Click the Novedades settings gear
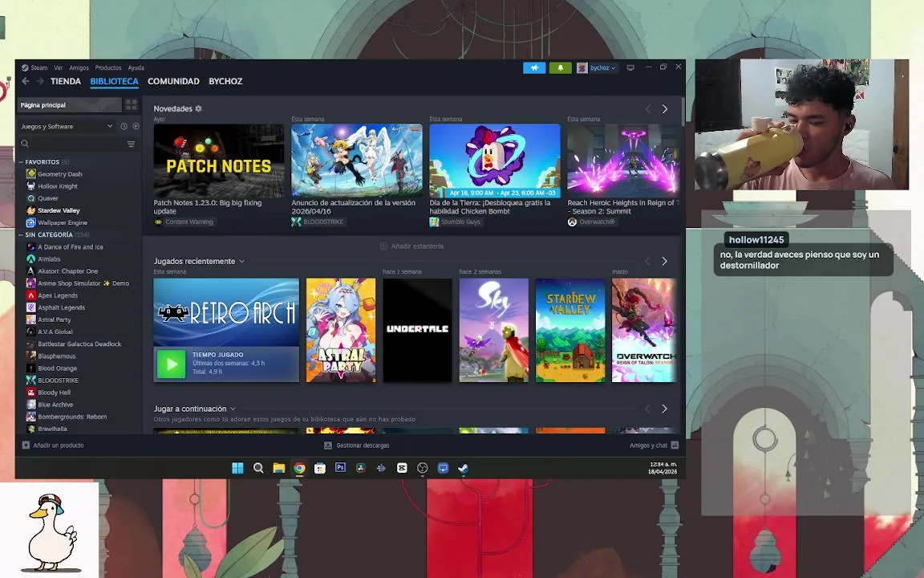Image resolution: width=924 pixels, height=578 pixels. pyautogui.click(x=199, y=108)
